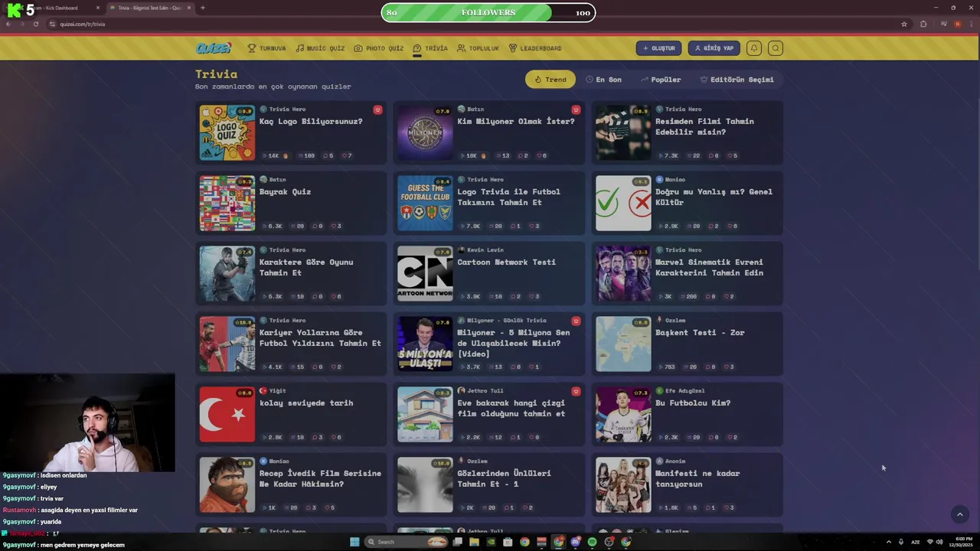Open the Music Quiz menu item
This screenshot has height=551, width=980.
pos(320,48)
